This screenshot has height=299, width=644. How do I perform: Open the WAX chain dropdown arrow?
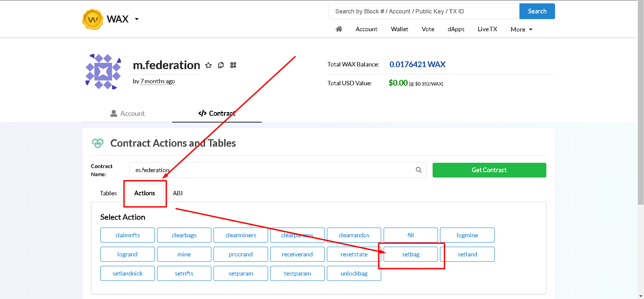coord(137,19)
